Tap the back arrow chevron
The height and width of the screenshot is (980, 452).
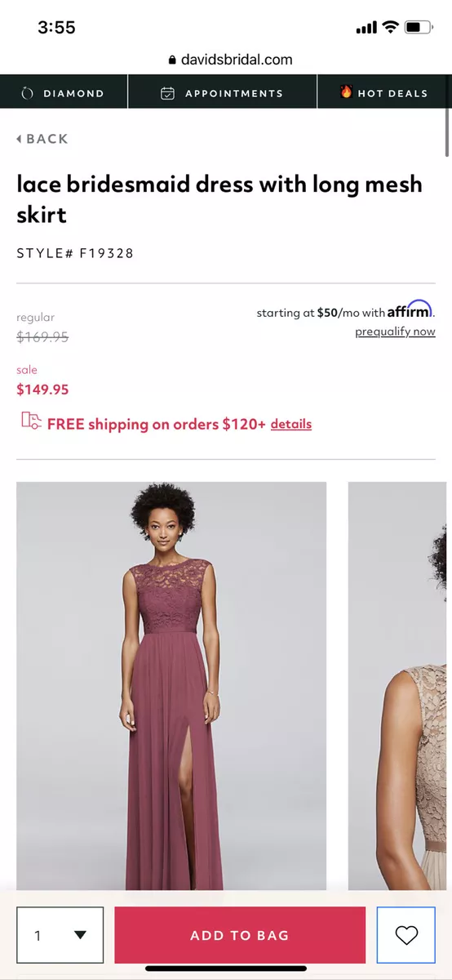tap(19, 139)
